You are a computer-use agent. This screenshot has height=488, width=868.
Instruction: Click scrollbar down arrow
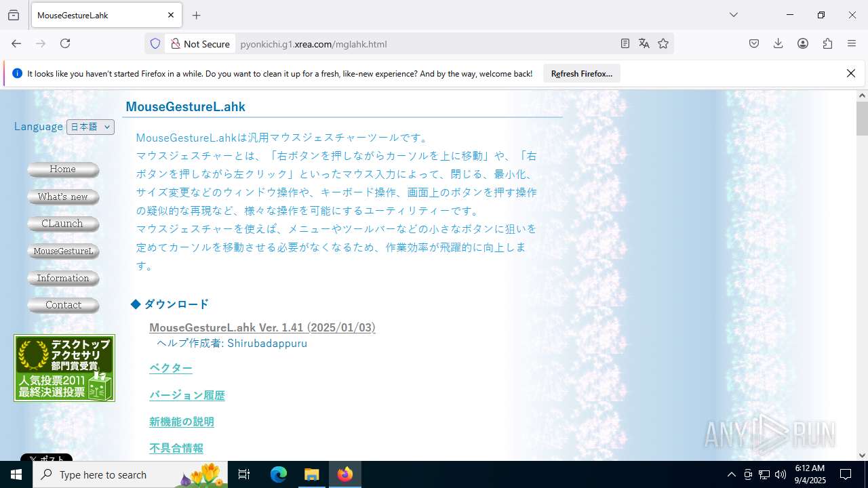(x=862, y=455)
